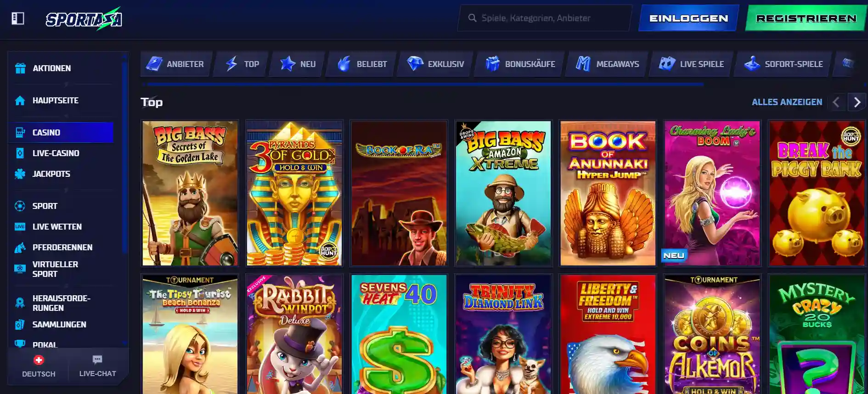Open Big Bass Amazon Xtreme game
868x394 pixels.
tap(503, 193)
